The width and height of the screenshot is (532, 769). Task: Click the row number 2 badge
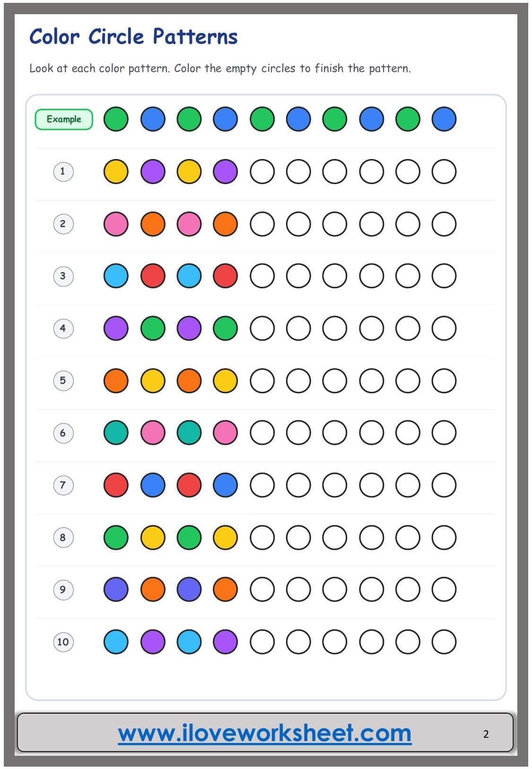[x=63, y=224]
